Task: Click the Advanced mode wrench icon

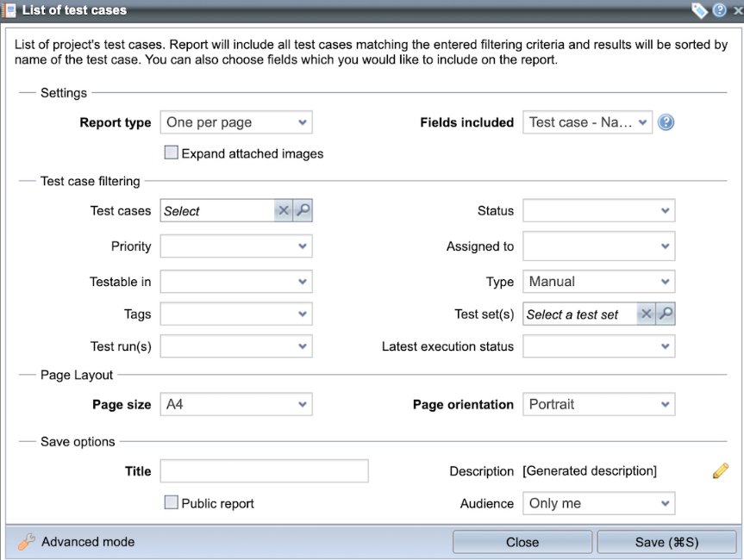Action: (27, 542)
